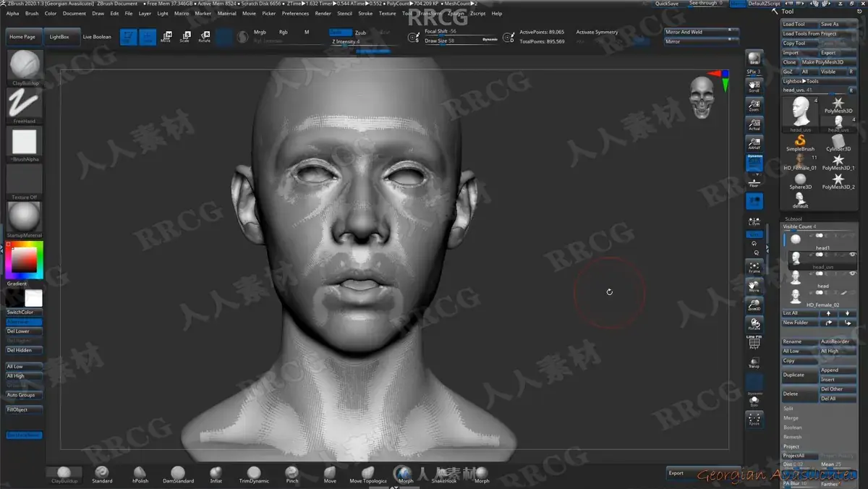Screen dimensions: 868x489
Task: Click the Zoom canvas icon
Action: [754, 105]
